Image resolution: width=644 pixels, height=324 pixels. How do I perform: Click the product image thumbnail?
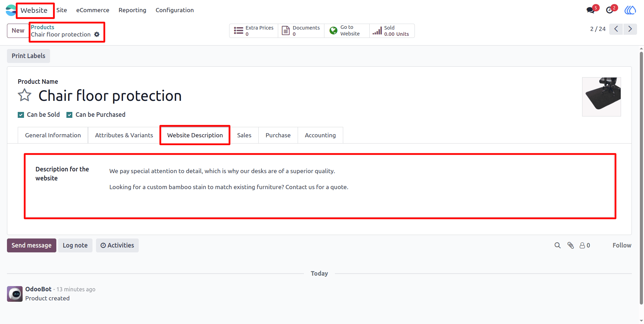coord(602,97)
